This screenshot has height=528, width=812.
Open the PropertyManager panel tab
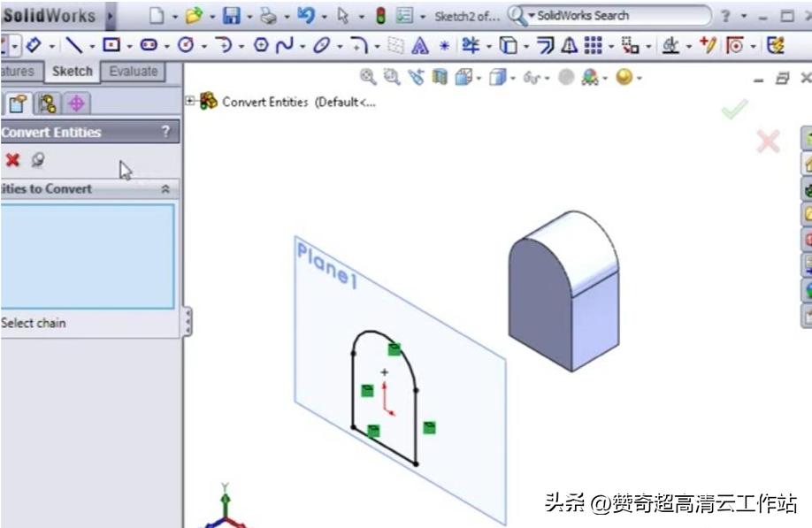click(19, 103)
